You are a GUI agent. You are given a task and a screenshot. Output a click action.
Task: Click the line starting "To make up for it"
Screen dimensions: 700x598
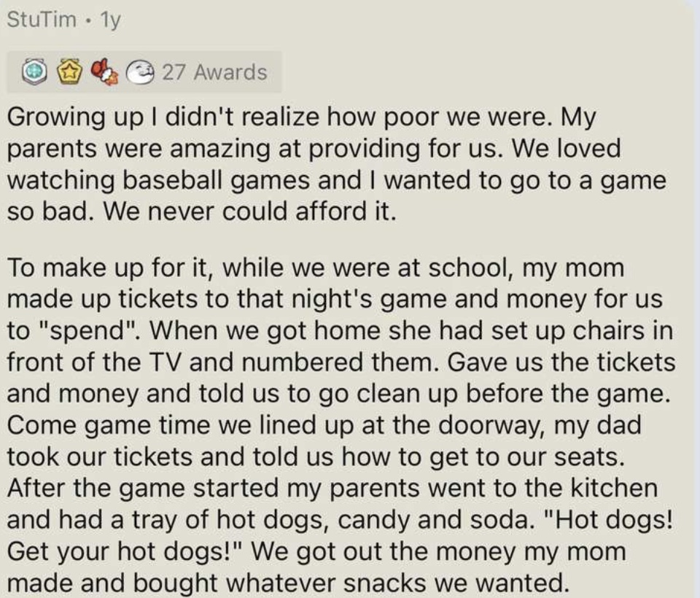(x=316, y=268)
